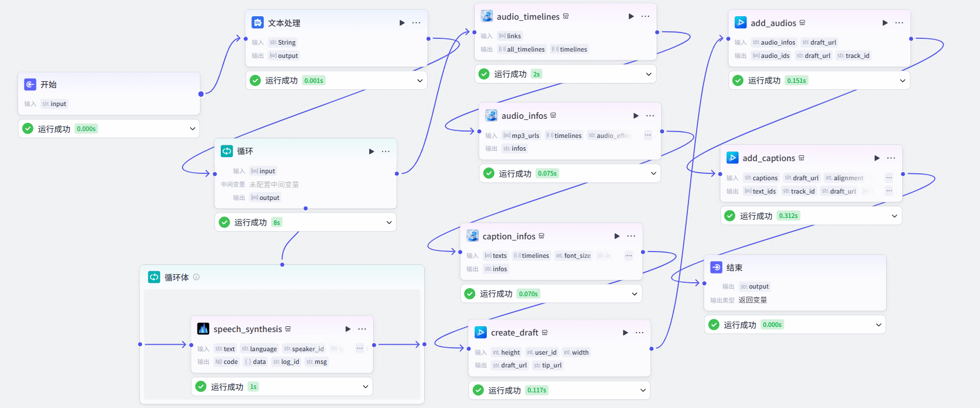Screen dimensions: 980x408
Task: Run the speech_synthesis node
Action: click(348, 329)
